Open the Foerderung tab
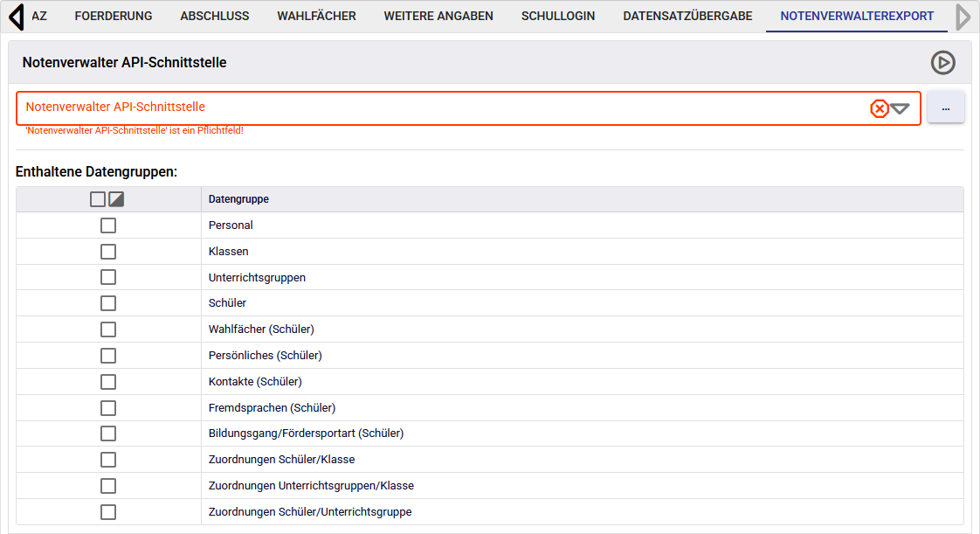This screenshot has width=980, height=534. [114, 16]
